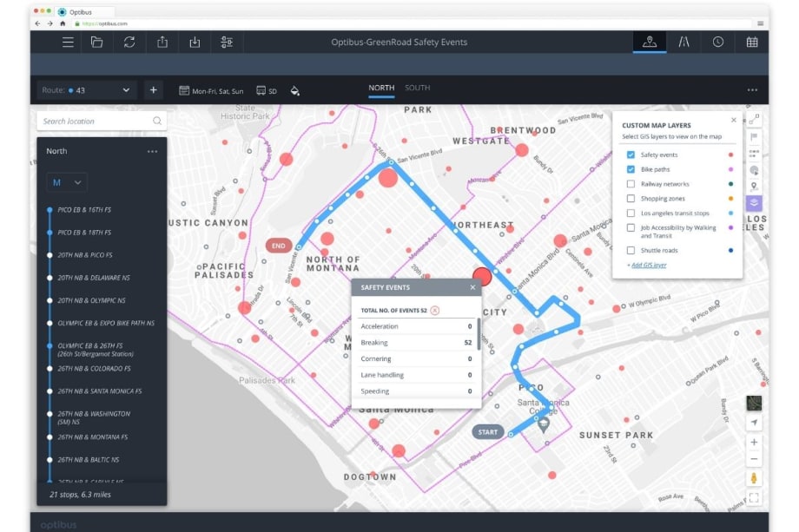Enable the Railway networks layer
Screen dimensions: 799x532
pos(631,183)
